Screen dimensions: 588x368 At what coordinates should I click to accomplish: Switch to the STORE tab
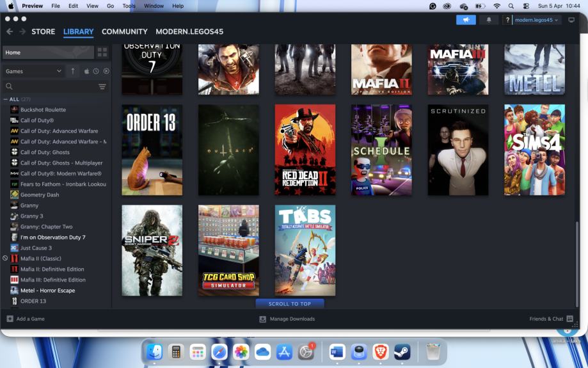[43, 31]
